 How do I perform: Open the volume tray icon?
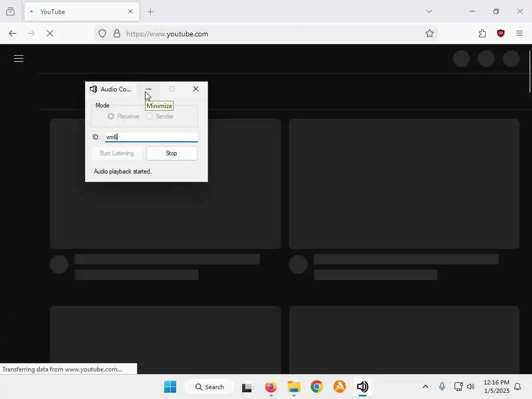[x=471, y=387]
